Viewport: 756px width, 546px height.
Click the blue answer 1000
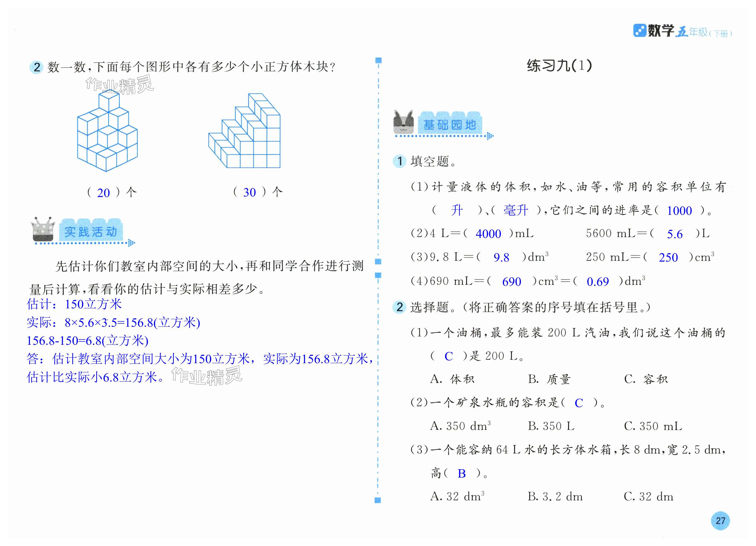point(679,211)
